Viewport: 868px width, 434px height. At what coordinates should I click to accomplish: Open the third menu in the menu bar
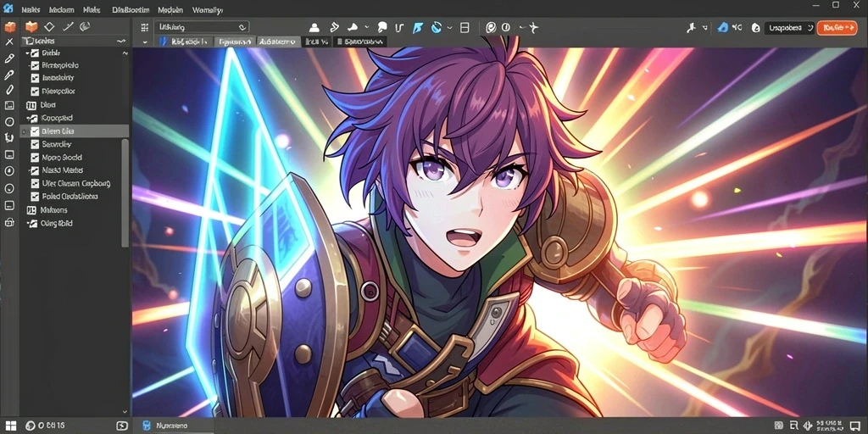(92, 10)
